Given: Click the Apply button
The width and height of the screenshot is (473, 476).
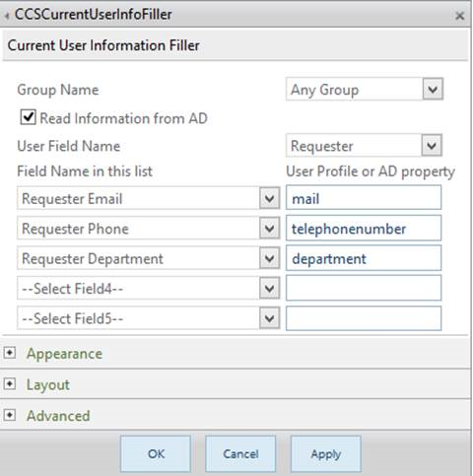Looking at the screenshot, I should point(325,453).
